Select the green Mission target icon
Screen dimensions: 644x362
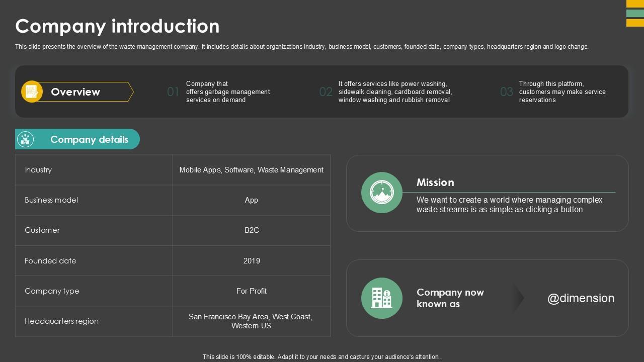381,193
